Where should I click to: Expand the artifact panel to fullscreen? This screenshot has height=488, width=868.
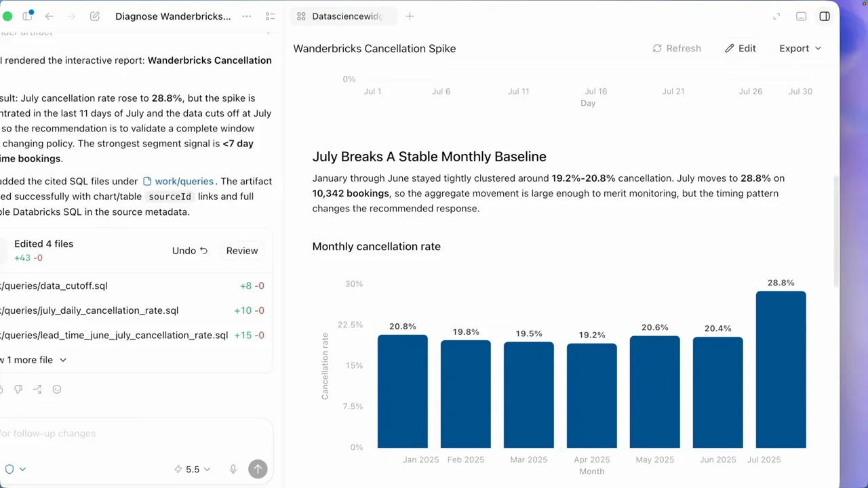pyautogui.click(x=776, y=16)
